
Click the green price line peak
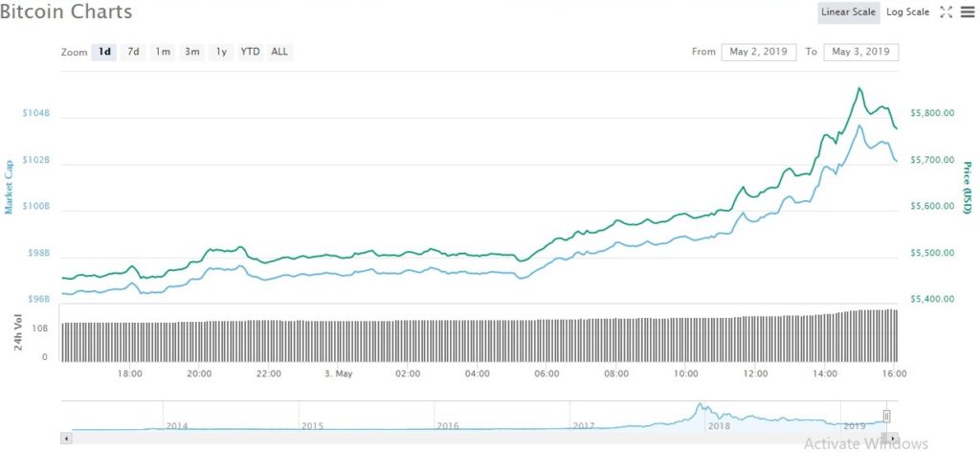tap(859, 88)
